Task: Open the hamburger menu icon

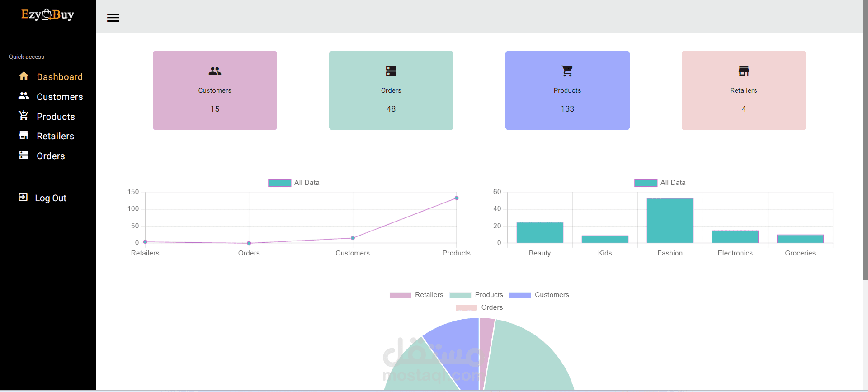Action: 113,18
